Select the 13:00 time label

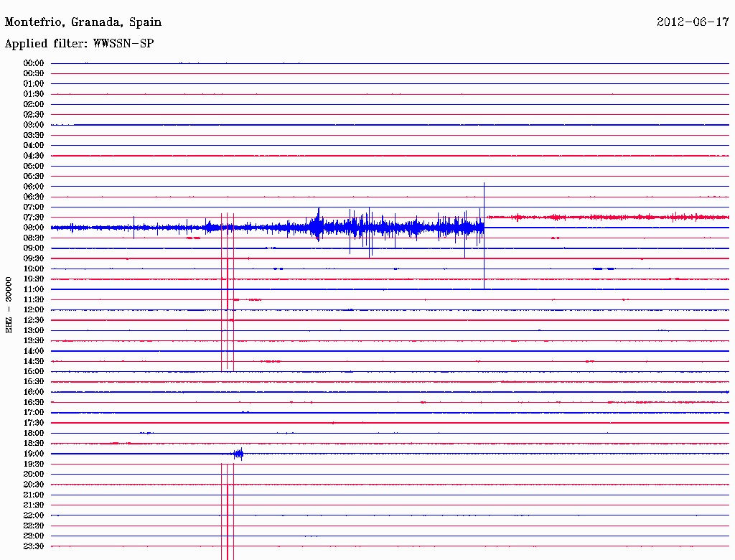(34, 331)
